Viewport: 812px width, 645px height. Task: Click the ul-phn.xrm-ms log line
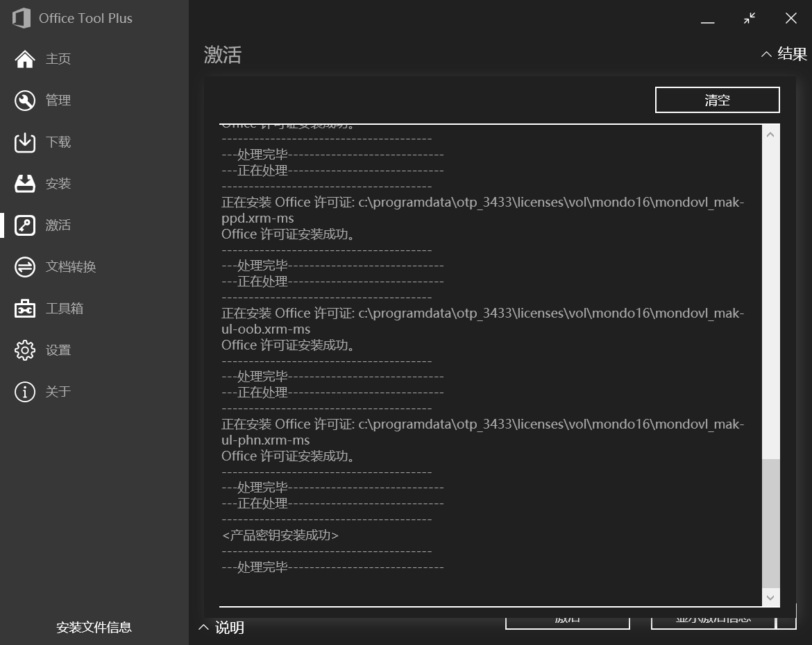[x=266, y=440]
